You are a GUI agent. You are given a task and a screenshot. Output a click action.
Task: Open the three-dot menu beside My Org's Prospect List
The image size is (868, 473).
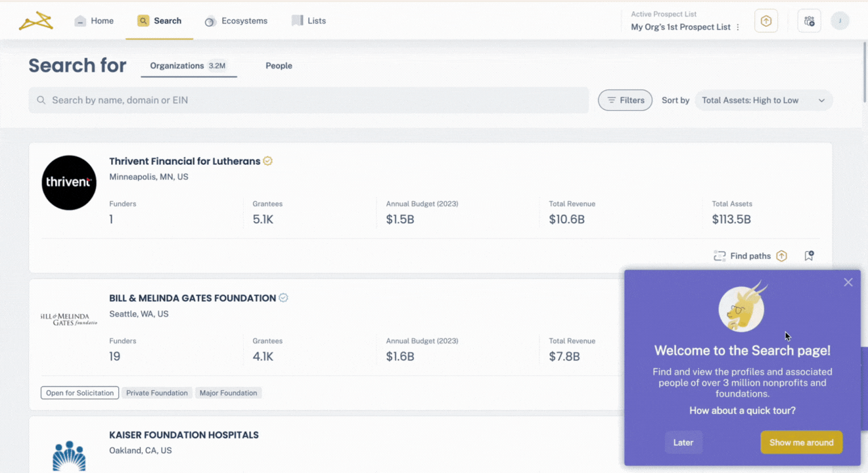tap(739, 27)
